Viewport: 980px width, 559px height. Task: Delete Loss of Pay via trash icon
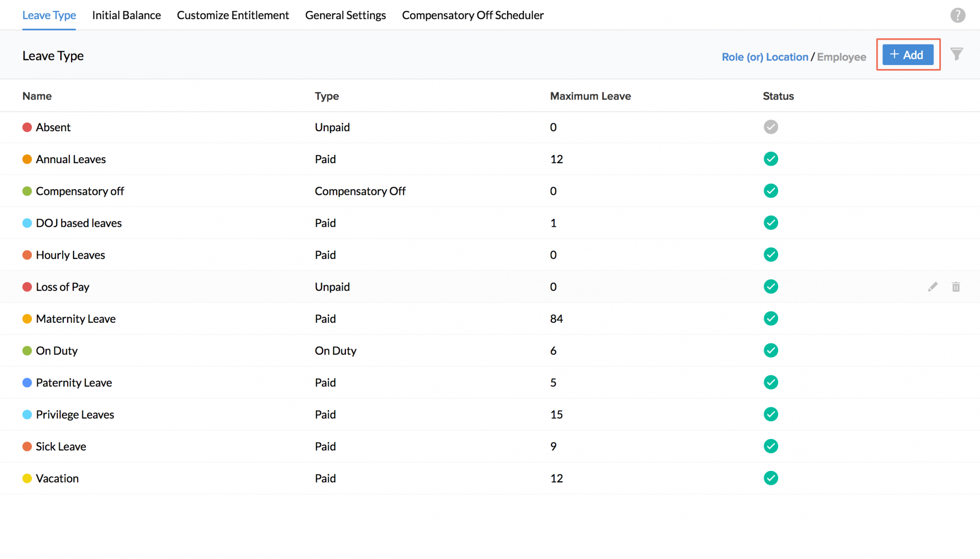[955, 287]
